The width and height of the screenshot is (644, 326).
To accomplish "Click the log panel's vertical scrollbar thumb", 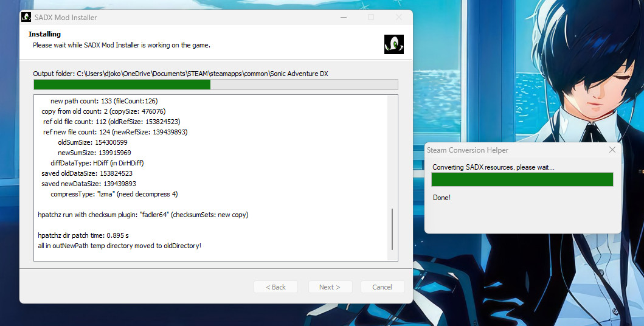I will (392, 229).
